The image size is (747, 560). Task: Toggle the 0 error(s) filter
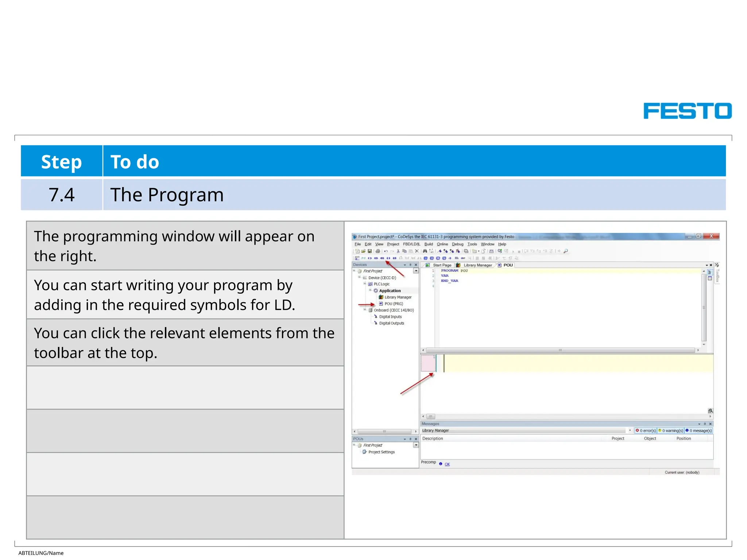(x=646, y=431)
